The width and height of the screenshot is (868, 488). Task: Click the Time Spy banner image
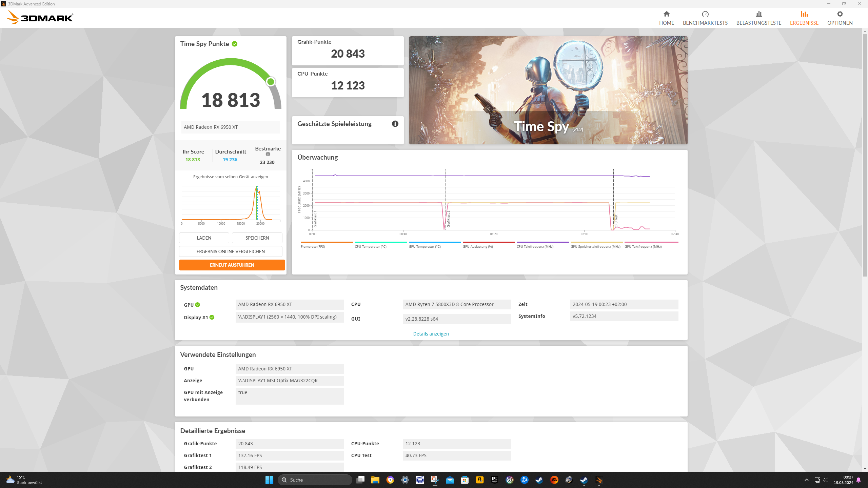[548, 90]
